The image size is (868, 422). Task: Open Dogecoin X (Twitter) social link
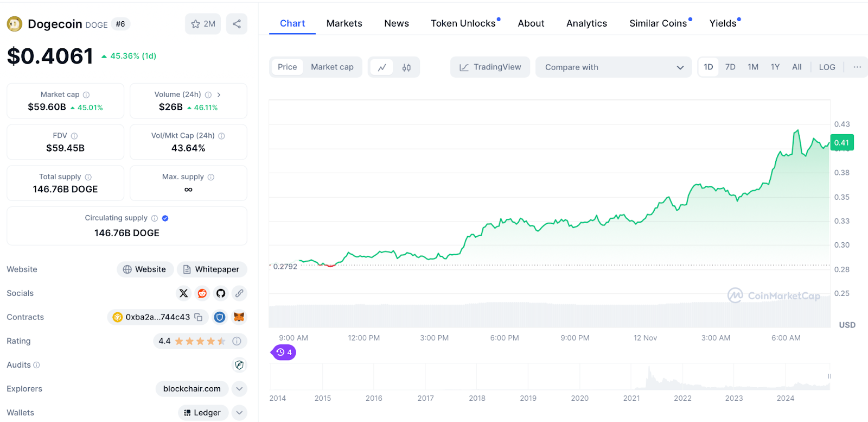click(184, 293)
